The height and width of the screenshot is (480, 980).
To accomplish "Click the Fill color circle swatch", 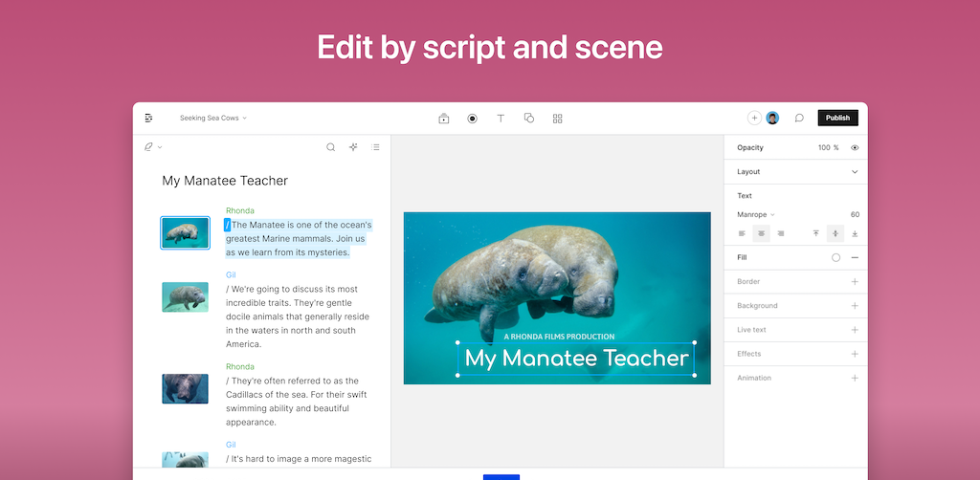I will pyautogui.click(x=835, y=258).
